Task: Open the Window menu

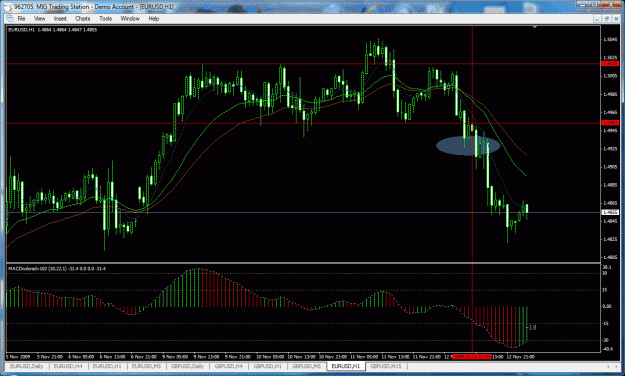Action: point(130,18)
